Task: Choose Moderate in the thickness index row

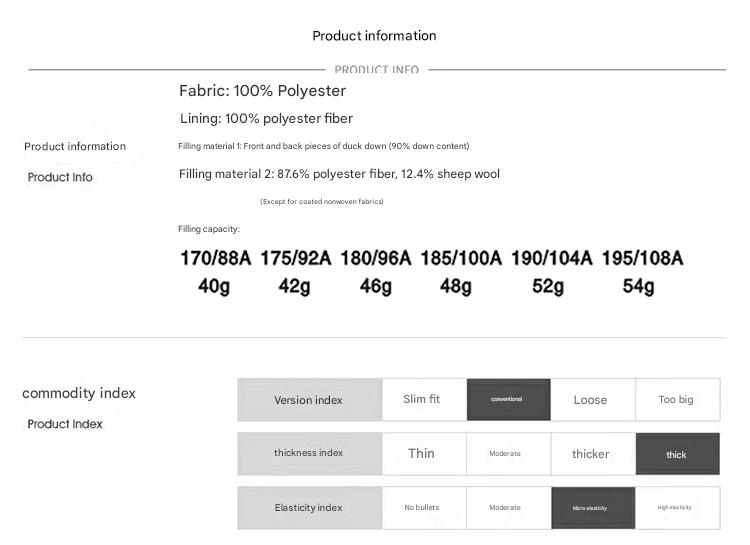Action: coord(506,453)
